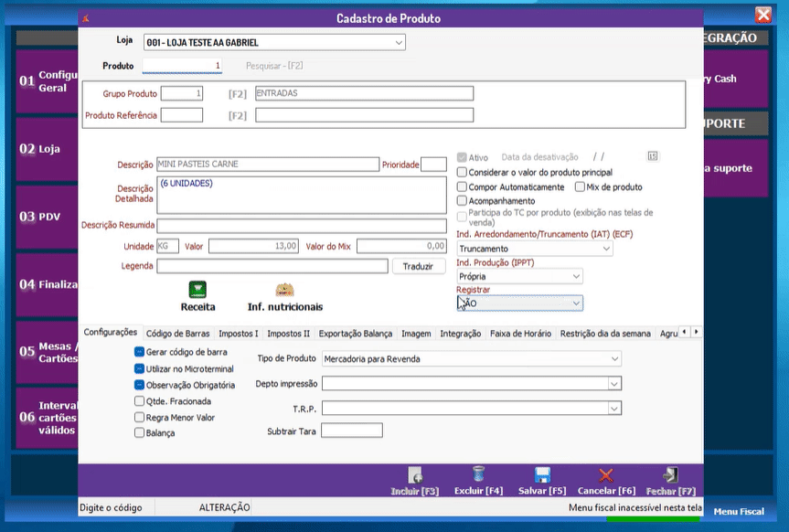Enable the Acompanhamento checkbox

click(462, 201)
